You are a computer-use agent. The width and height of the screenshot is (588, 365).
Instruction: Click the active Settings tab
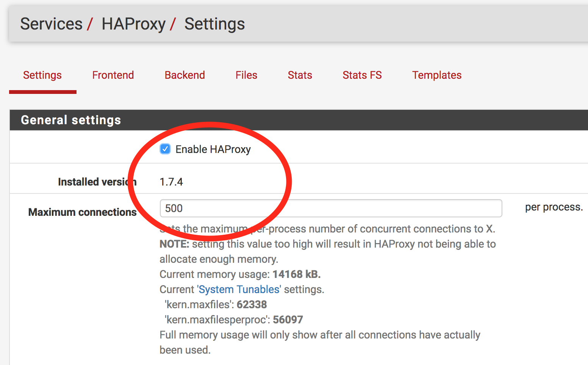(x=42, y=75)
